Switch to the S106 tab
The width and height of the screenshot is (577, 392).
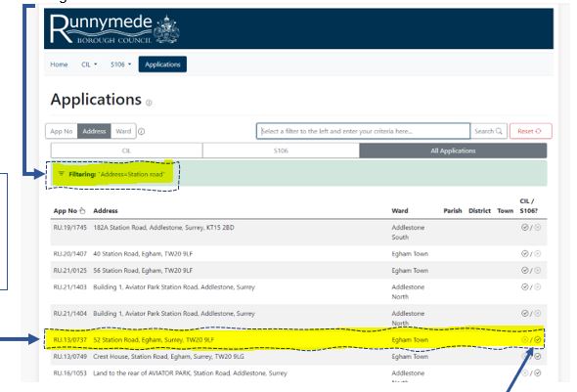[281, 151]
